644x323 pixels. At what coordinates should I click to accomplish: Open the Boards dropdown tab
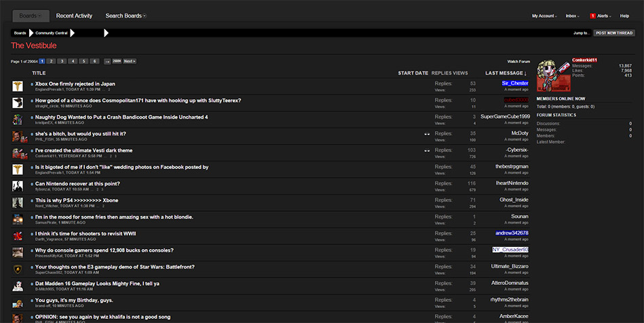(31, 16)
